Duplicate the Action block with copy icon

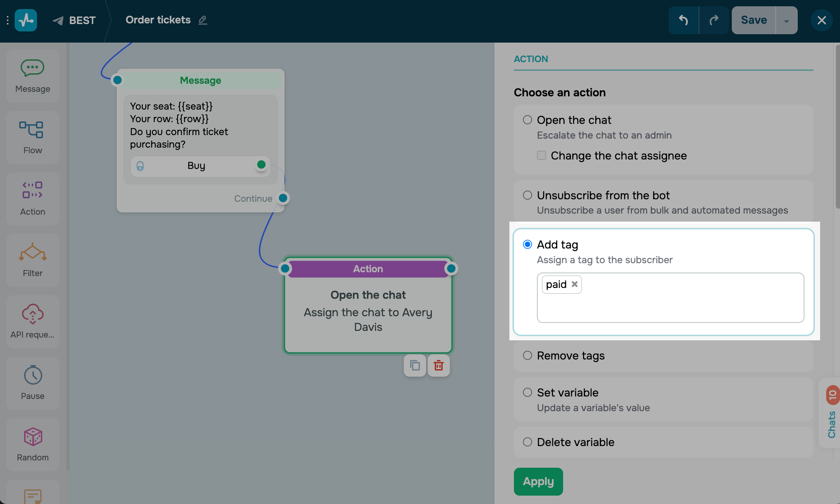[415, 365]
